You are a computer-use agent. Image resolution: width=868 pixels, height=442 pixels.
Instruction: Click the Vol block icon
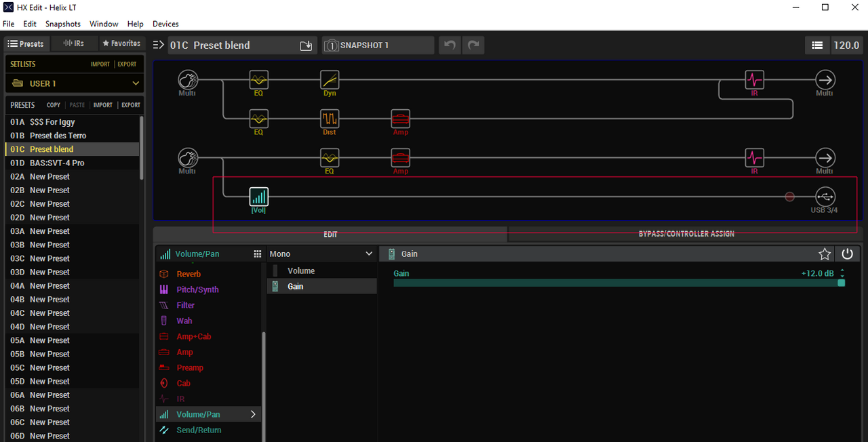coord(259,197)
